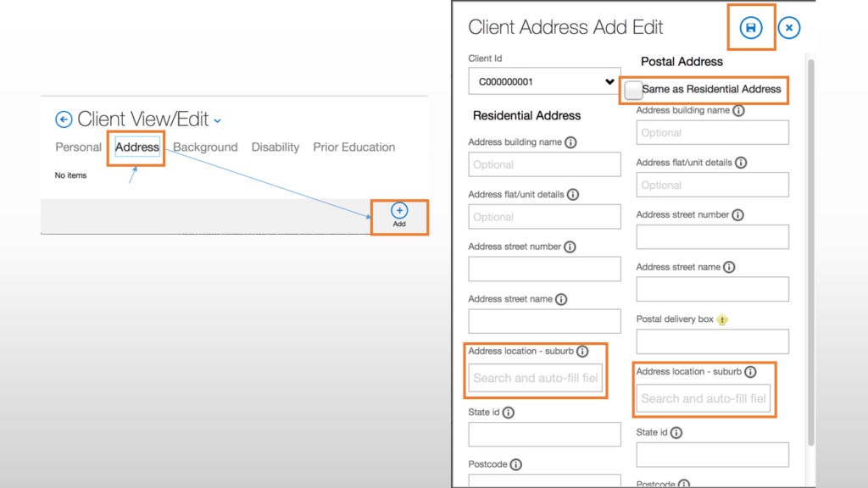The image size is (868, 488).
Task: Click info icon beside residential State id
Action: click(508, 413)
